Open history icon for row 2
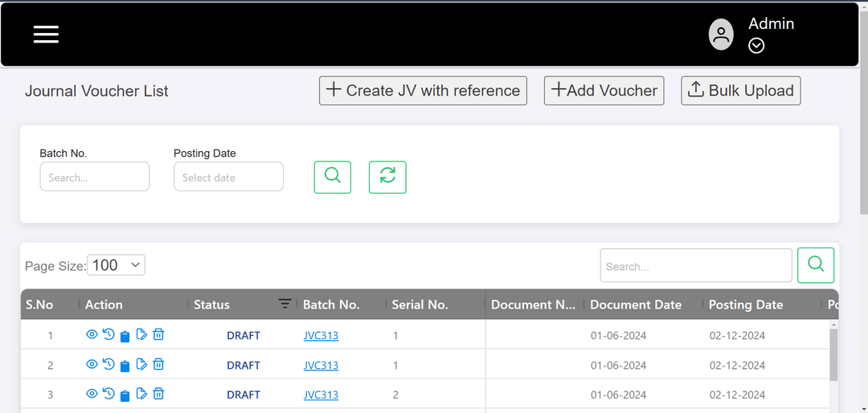 pos(108,365)
